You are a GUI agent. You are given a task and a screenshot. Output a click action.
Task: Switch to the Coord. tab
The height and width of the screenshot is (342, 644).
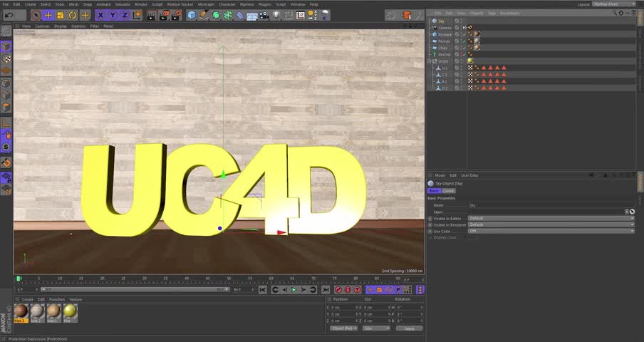(x=448, y=191)
